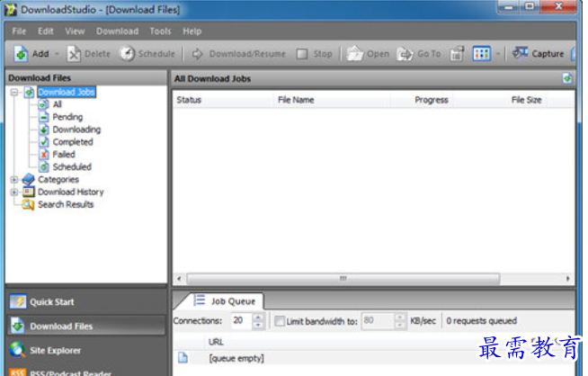Click the File Name column header
This screenshot has height=376, width=588.
coord(332,100)
